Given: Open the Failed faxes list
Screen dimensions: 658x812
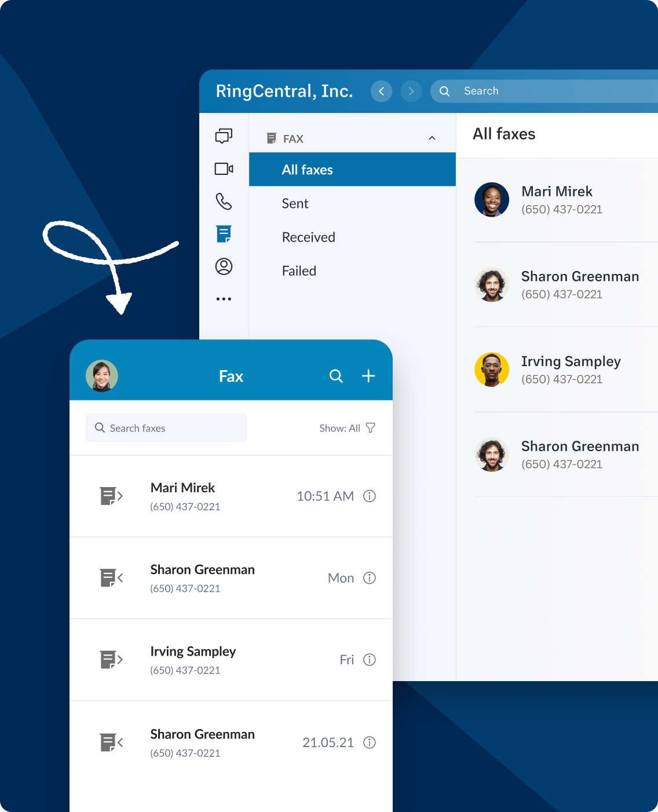Looking at the screenshot, I should point(299,270).
